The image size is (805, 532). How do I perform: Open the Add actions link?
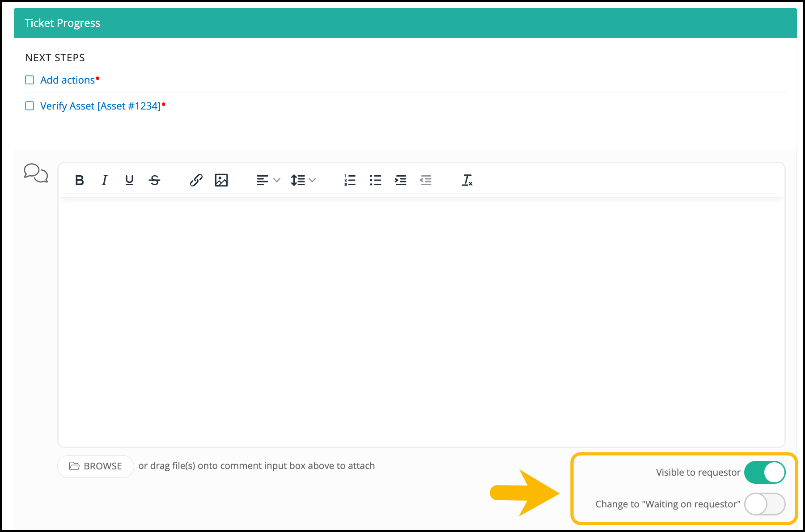pyautogui.click(x=68, y=80)
